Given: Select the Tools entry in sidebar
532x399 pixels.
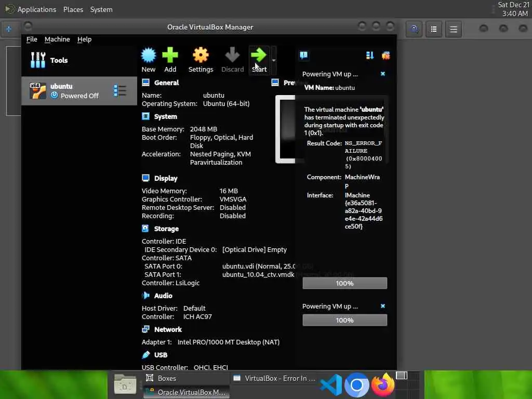Looking at the screenshot, I should click(79, 60).
